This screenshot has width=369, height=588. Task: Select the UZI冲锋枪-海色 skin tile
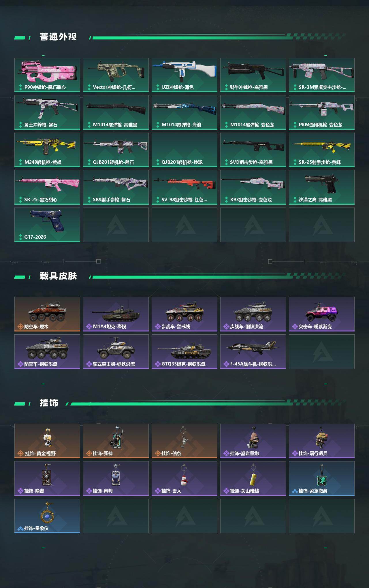click(x=184, y=75)
